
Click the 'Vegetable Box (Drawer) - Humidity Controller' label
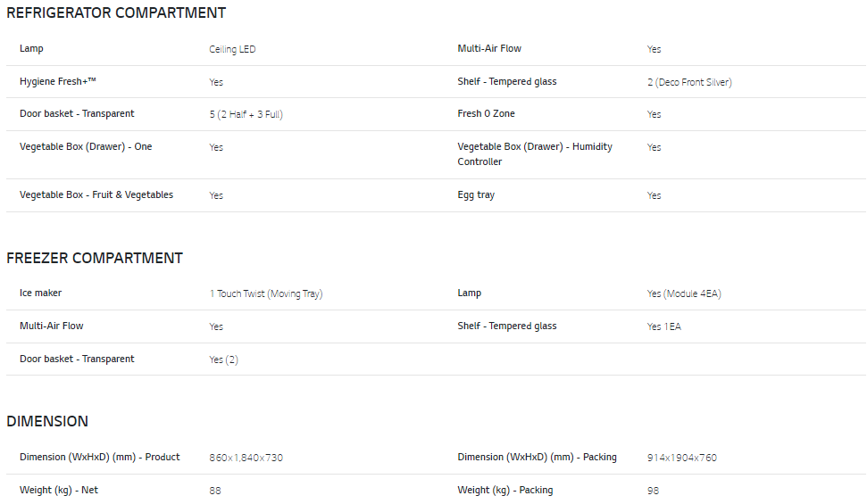pyautogui.click(x=535, y=154)
